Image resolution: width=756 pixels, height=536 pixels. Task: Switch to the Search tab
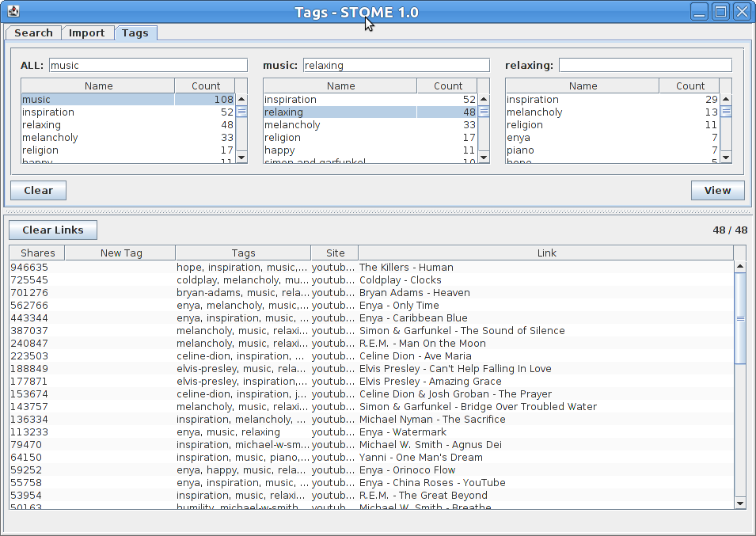32,32
